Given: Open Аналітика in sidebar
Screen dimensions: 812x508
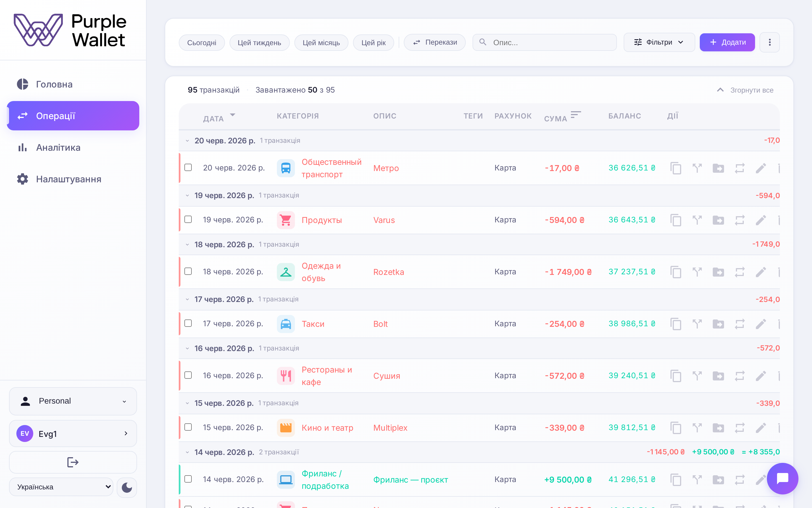Looking at the screenshot, I should [x=73, y=148].
